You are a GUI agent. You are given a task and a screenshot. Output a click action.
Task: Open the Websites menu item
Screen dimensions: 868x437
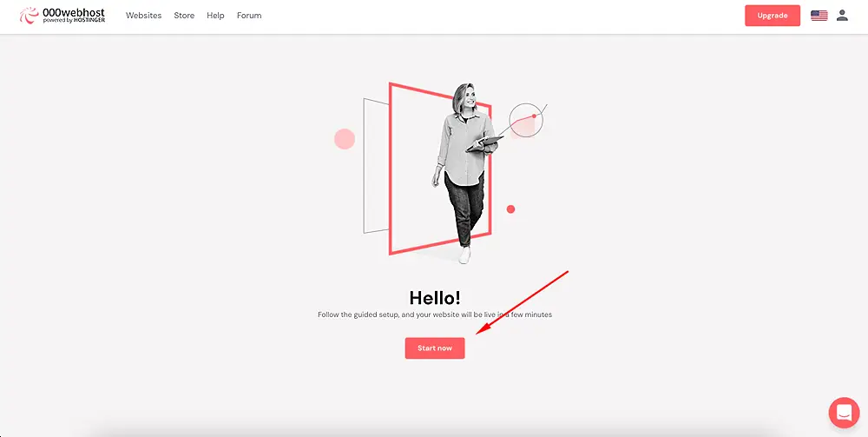point(143,16)
